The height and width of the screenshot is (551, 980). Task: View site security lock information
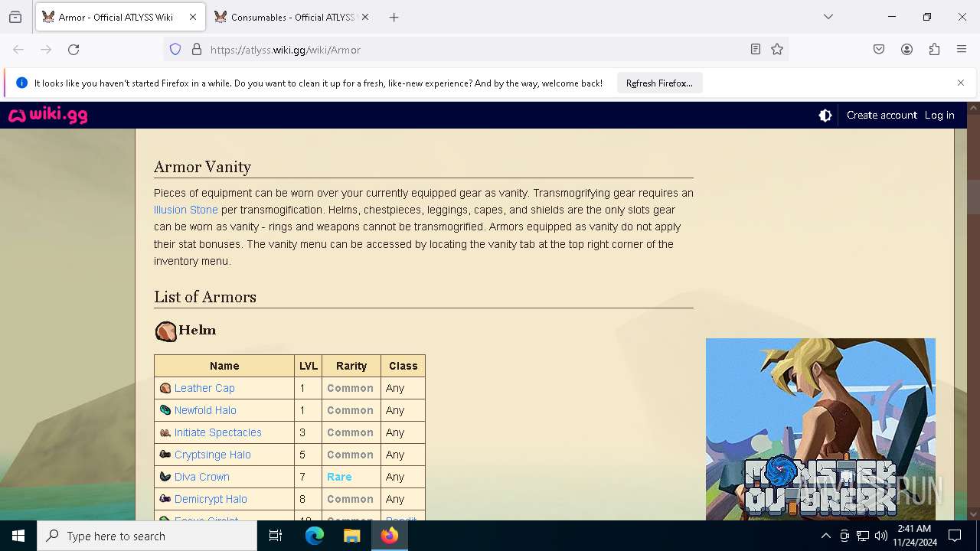[197, 50]
